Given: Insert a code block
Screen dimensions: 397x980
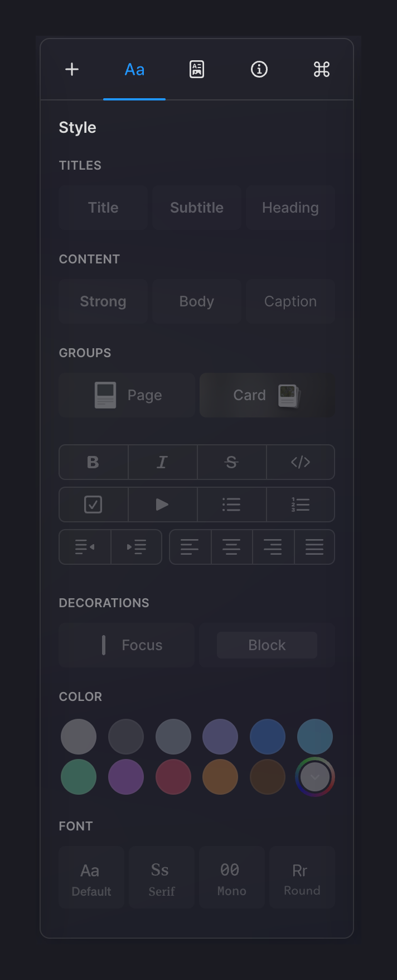Looking at the screenshot, I should click(x=301, y=462).
